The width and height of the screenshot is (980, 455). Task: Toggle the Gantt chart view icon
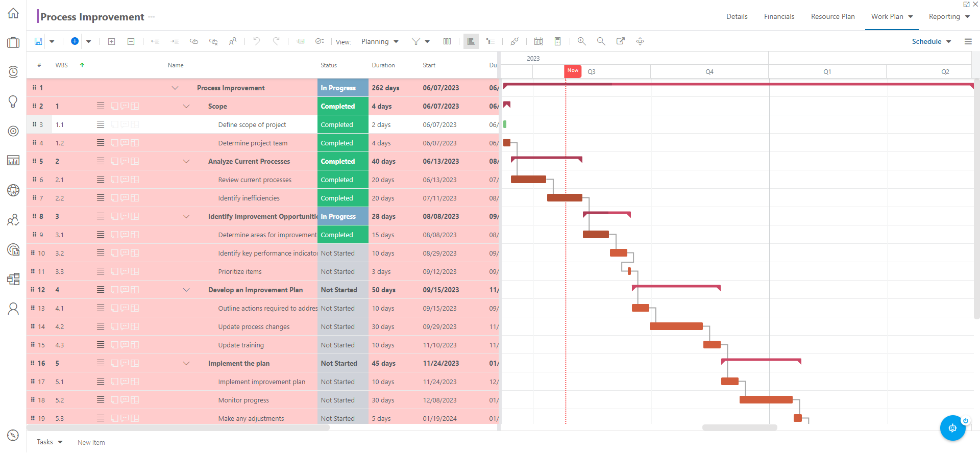[x=471, y=41]
